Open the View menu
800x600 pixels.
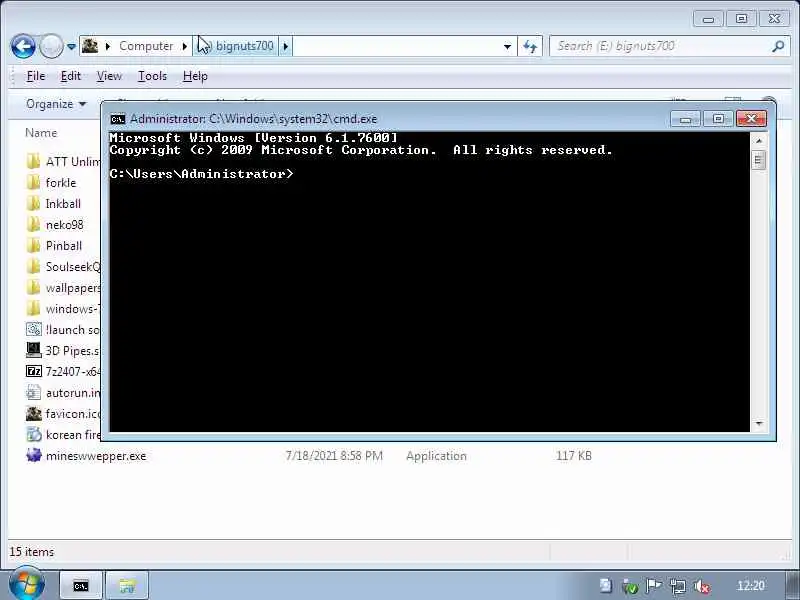pos(109,76)
